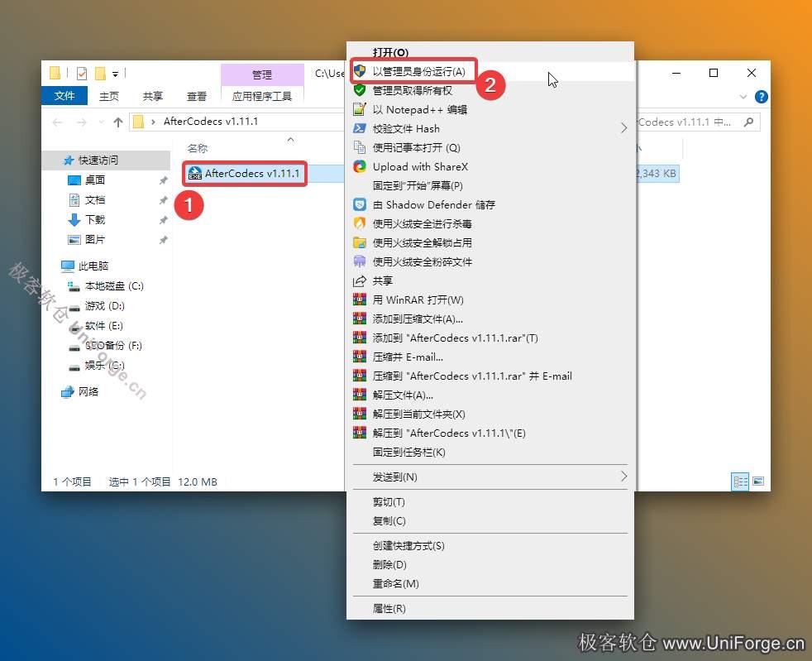Click the new folder icon in quick access toolbar
Viewport: 812px width, 661px height.
click(100, 74)
